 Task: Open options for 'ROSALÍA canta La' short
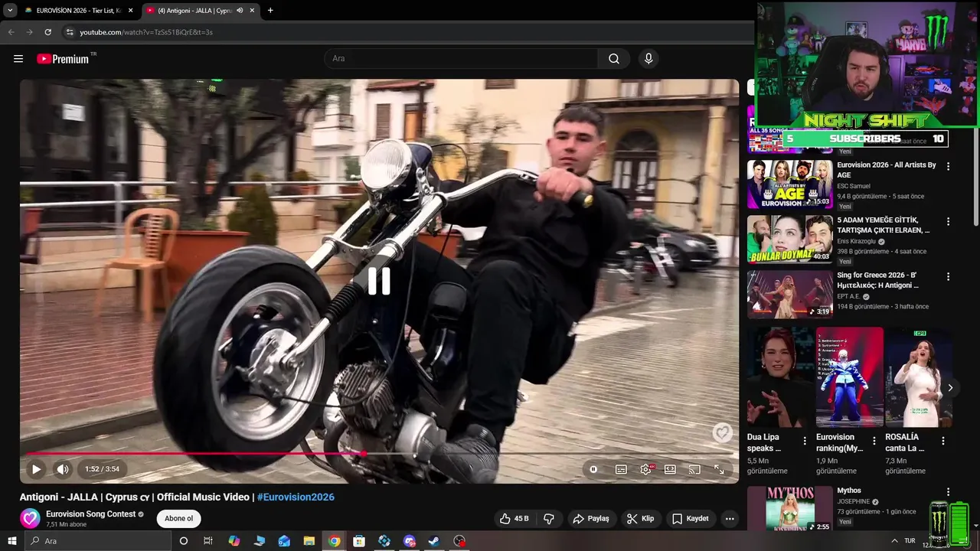(943, 441)
